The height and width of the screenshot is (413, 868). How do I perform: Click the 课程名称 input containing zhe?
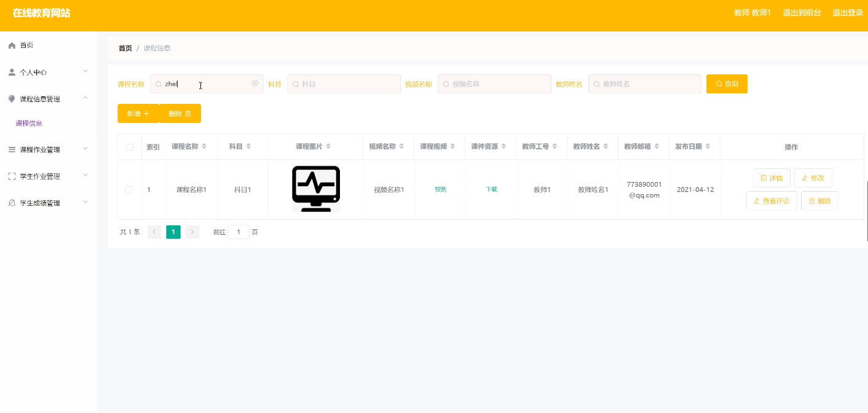click(x=207, y=84)
